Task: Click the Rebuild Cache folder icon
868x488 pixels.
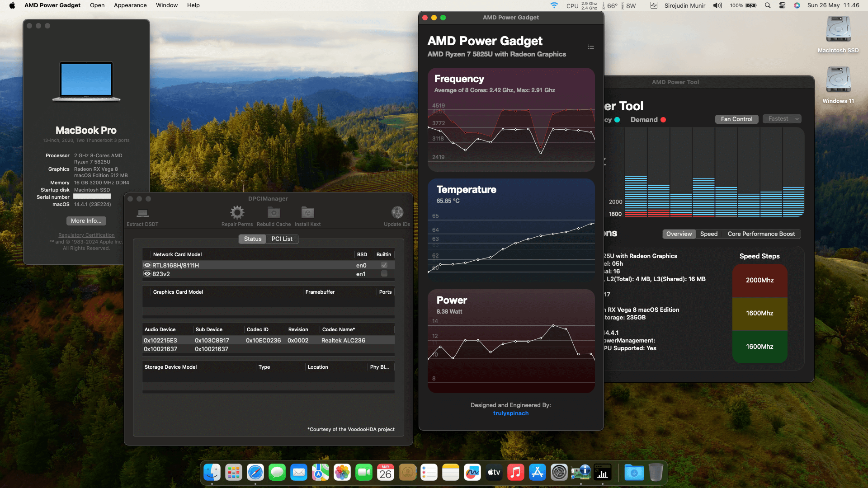Action: [x=274, y=212]
